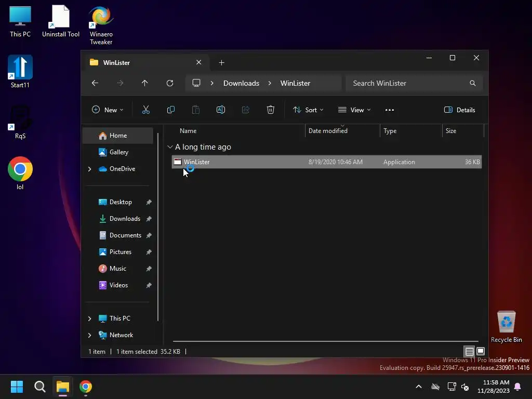
Task: Open This PC desktop icon
Action: click(20, 21)
